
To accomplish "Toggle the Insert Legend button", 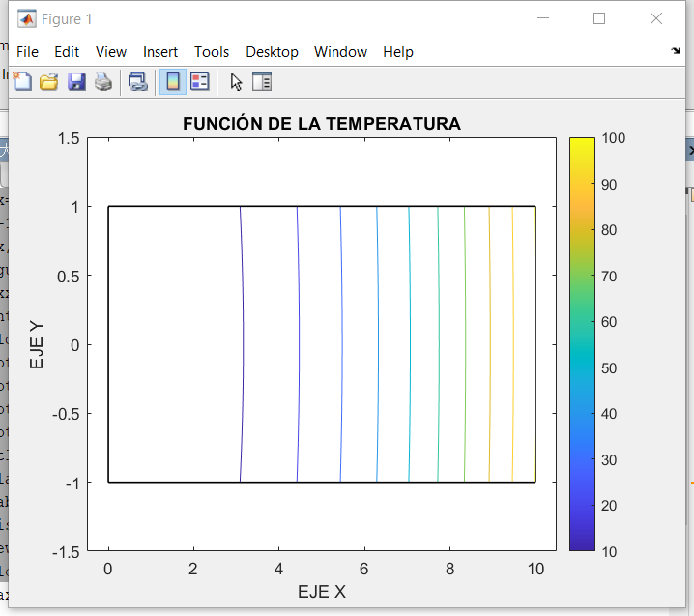I will point(200,82).
